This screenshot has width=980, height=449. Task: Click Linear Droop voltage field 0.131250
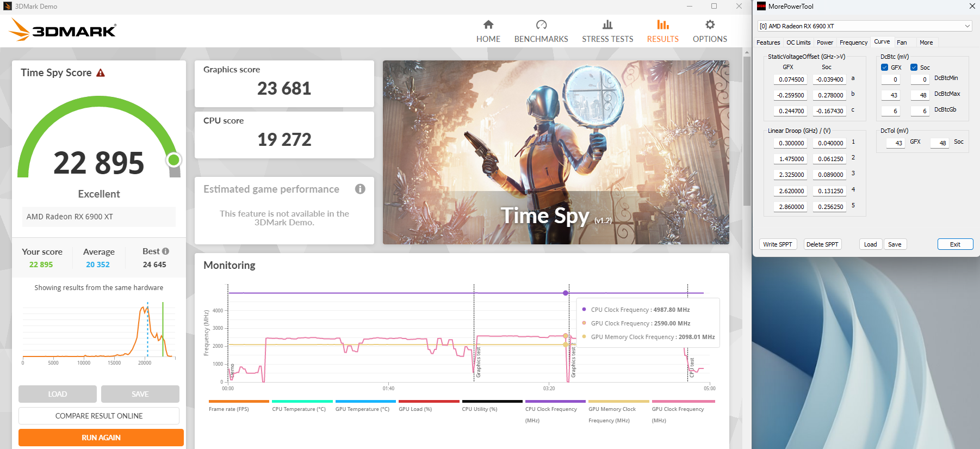coord(829,191)
